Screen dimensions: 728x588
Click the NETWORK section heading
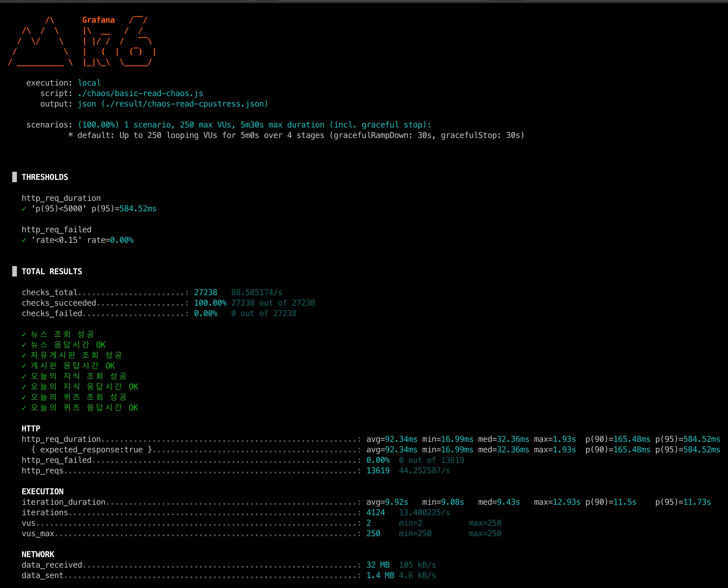(x=38, y=554)
